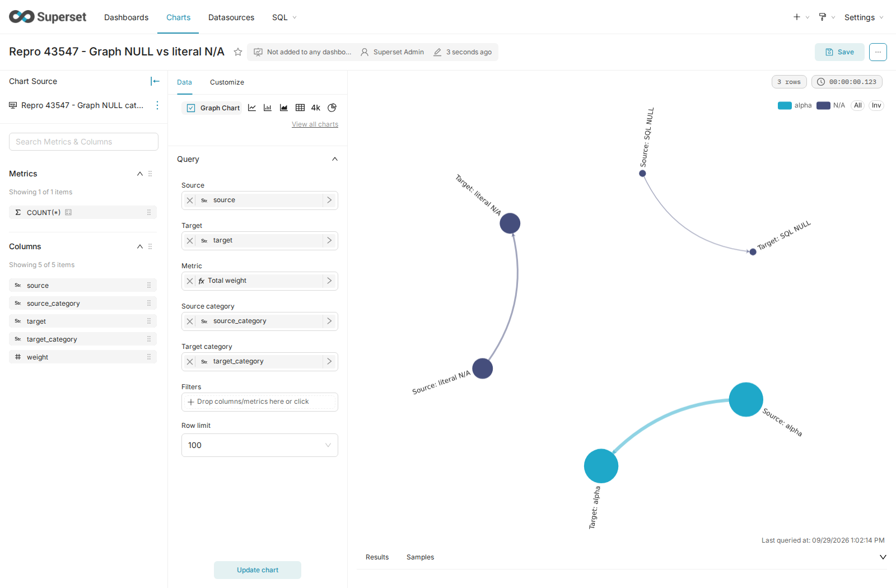Favorite the chart with the star icon
This screenshot has height=588, width=896.
pos(238,52)
